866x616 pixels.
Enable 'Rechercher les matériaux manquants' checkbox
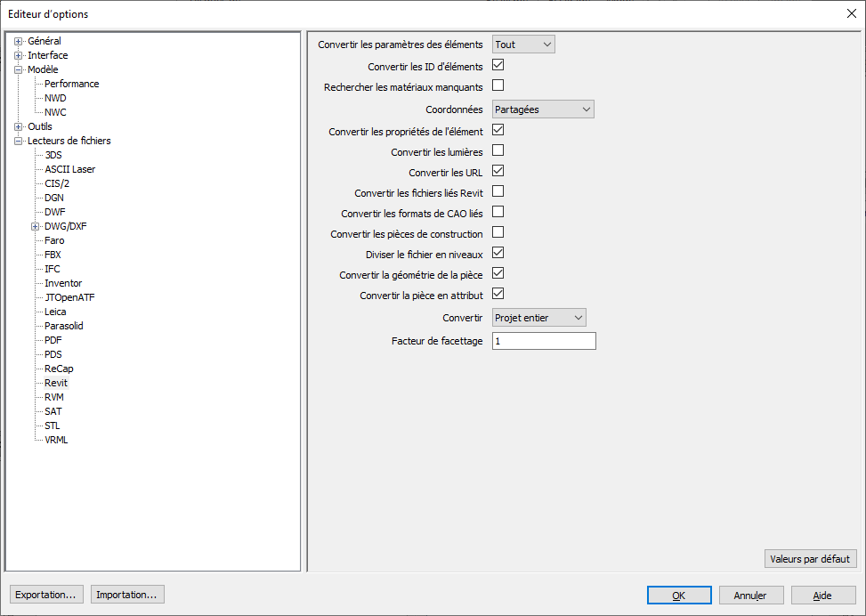point(498,86)
